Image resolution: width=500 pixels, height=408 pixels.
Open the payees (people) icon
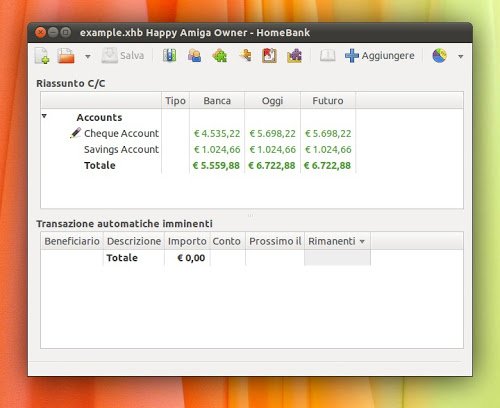pos(194,55)
